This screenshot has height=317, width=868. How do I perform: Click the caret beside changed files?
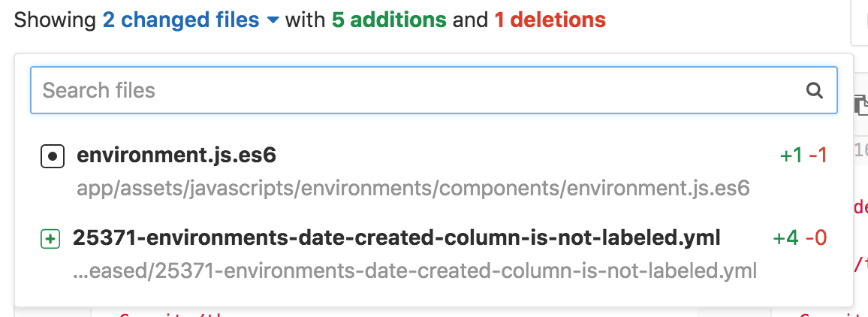[273, 20]
